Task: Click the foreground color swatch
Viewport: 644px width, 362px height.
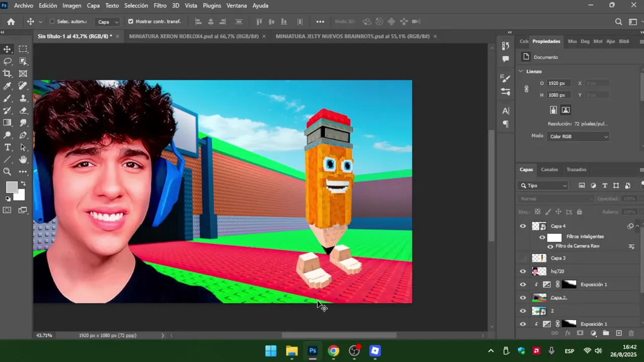Action: coord(12,187)
